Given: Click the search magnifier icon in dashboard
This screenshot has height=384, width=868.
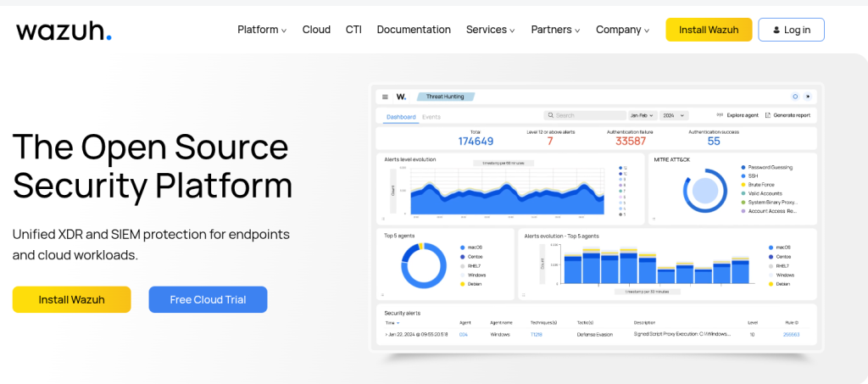Looking at the screenshot, I should click(x=550, y=115).
